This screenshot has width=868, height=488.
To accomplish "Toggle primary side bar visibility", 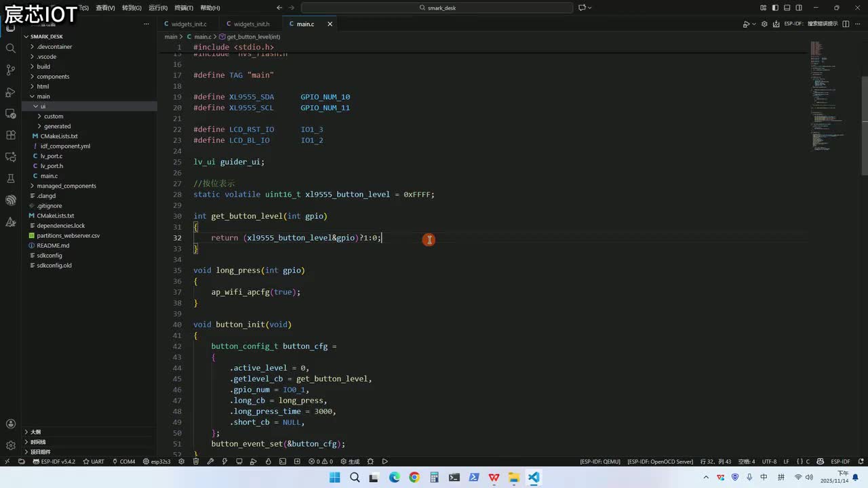I will click(775, 7).
